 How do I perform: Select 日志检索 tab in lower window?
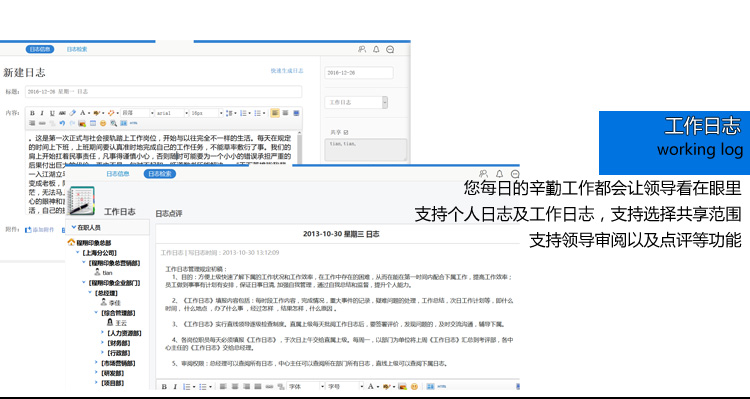coord(160,174)
